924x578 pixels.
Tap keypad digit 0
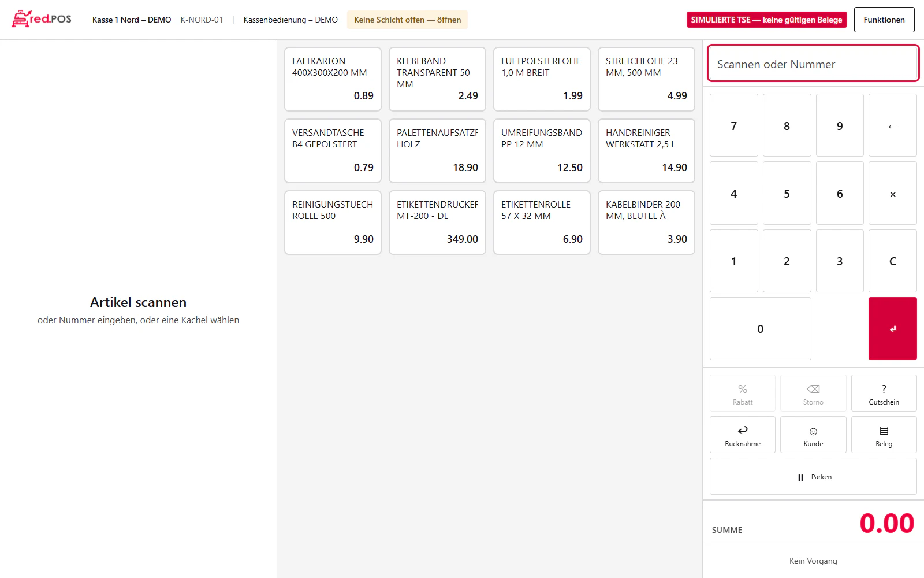pyautogui.click(x=760, y=328)
